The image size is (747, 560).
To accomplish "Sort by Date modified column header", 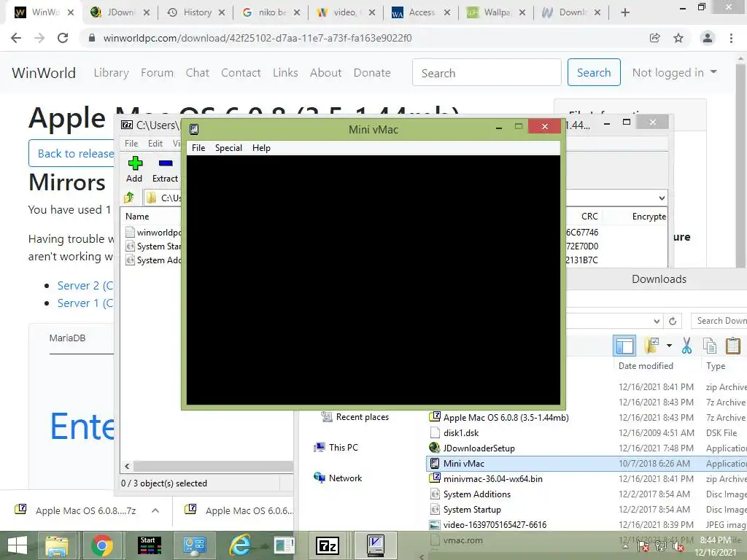I will 646,366.
